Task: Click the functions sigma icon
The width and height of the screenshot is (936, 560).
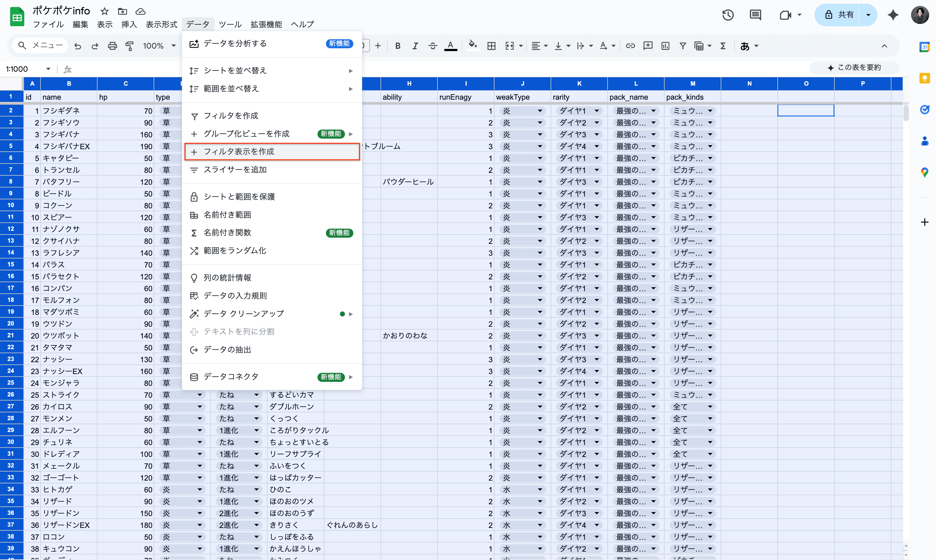Action: pyautogui.click(x=723, y=46)
